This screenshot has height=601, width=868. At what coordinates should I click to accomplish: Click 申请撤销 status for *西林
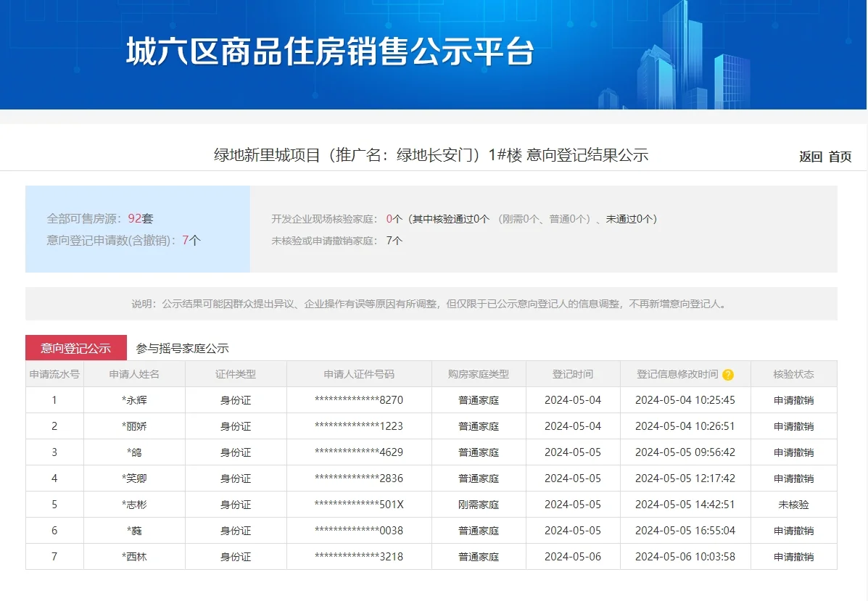pos(793,557)
